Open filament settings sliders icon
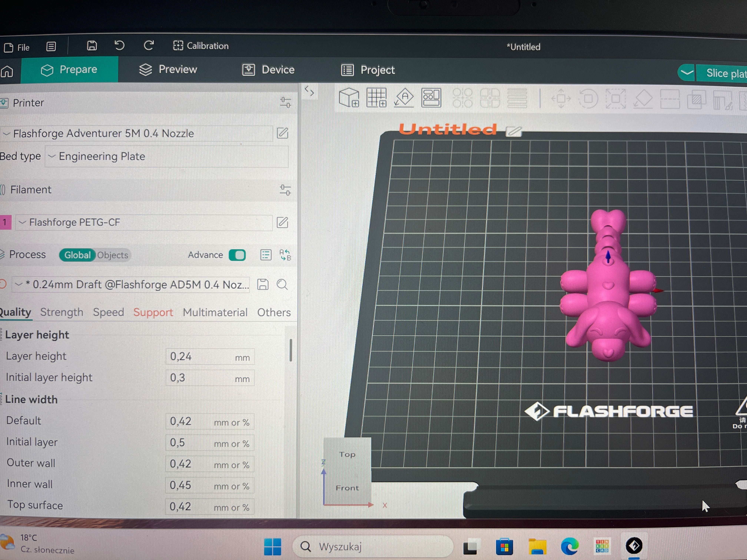 point(285,190)
